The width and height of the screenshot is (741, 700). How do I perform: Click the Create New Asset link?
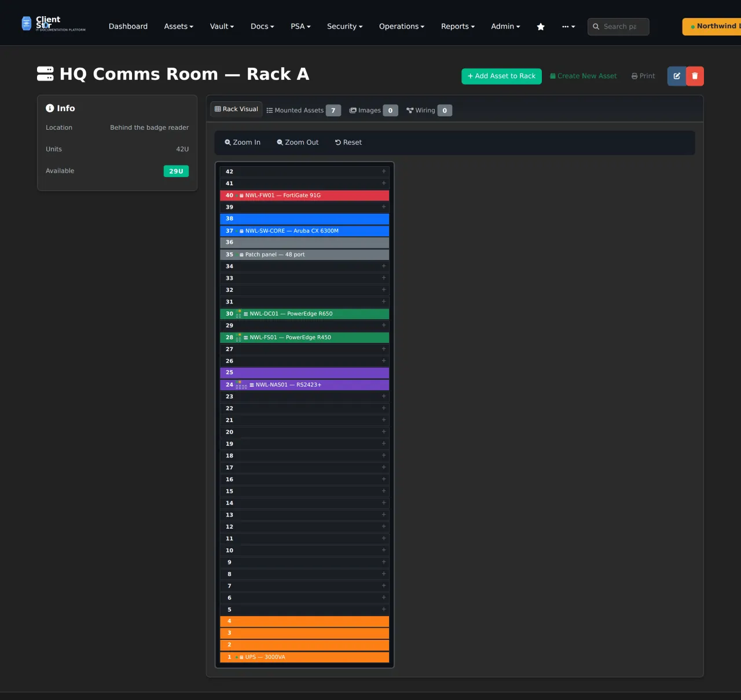(583, 76)
